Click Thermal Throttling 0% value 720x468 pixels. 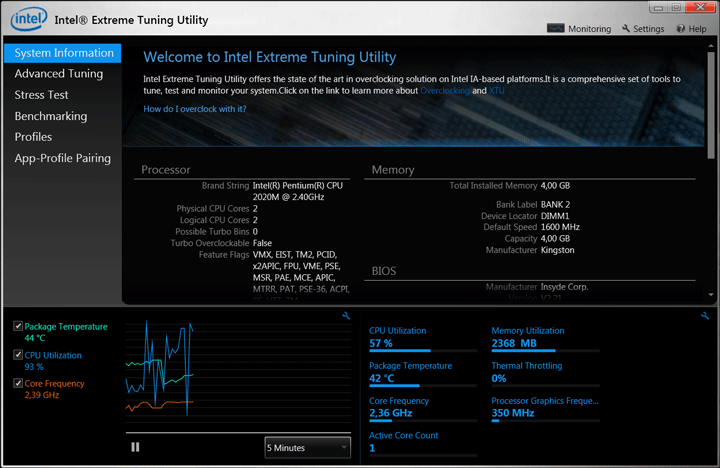click(499, 378)
